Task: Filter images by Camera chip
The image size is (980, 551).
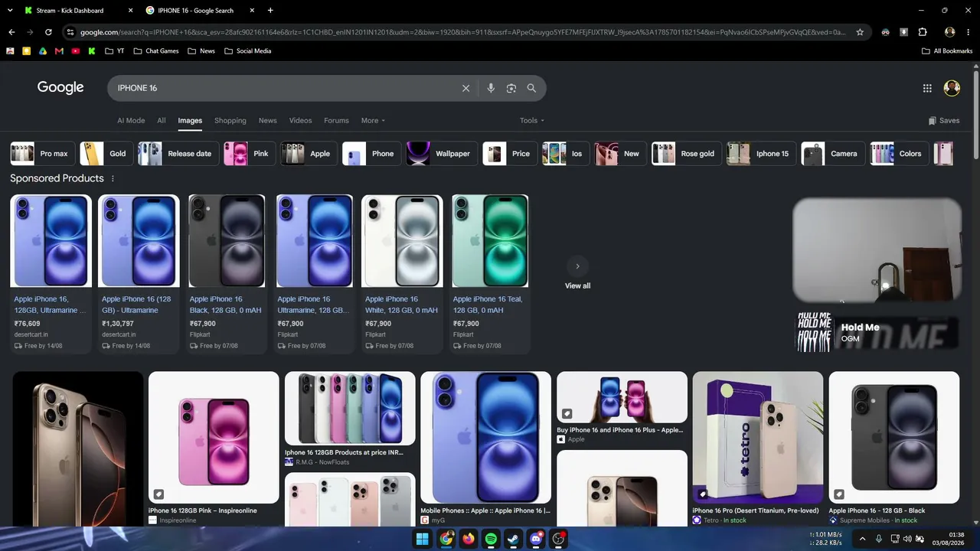Action: coord(832,154)
